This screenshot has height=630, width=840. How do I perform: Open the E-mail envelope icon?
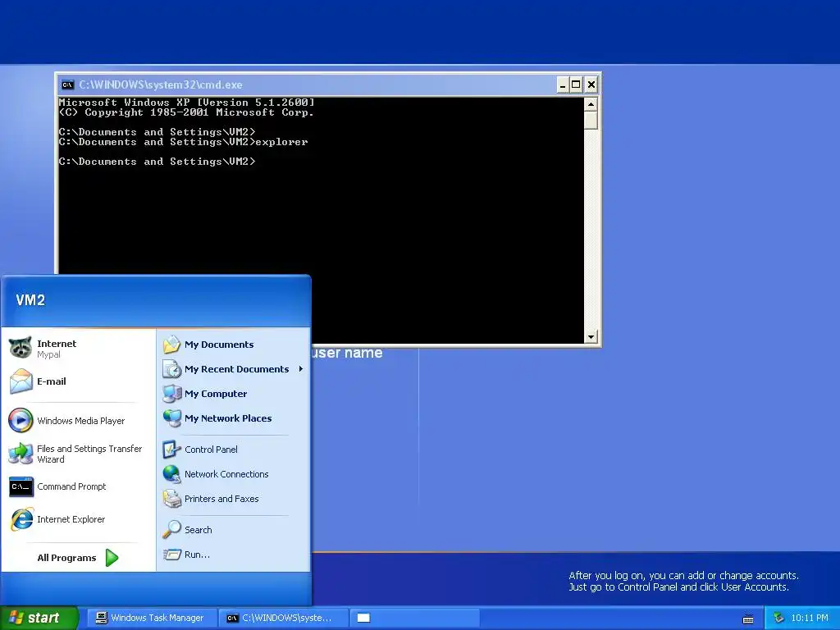[21, 381]
